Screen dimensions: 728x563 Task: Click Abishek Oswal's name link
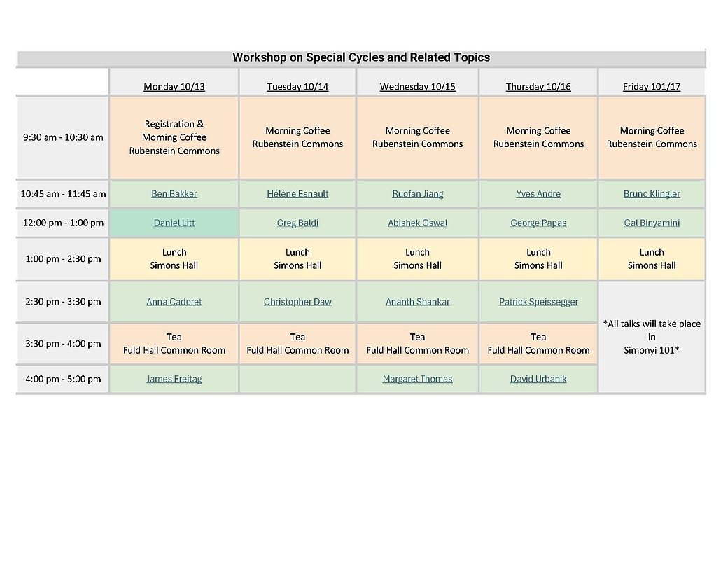pos(417,223)
